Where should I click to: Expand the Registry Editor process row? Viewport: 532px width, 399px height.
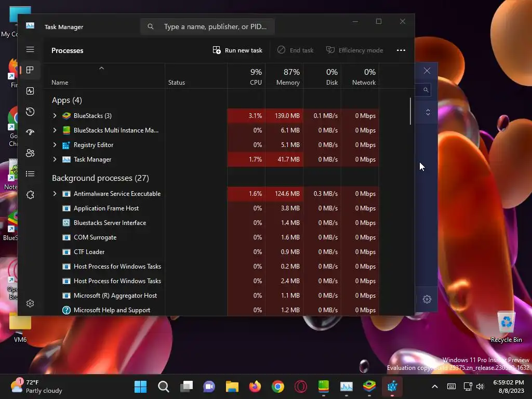click(x=55, y=145)
